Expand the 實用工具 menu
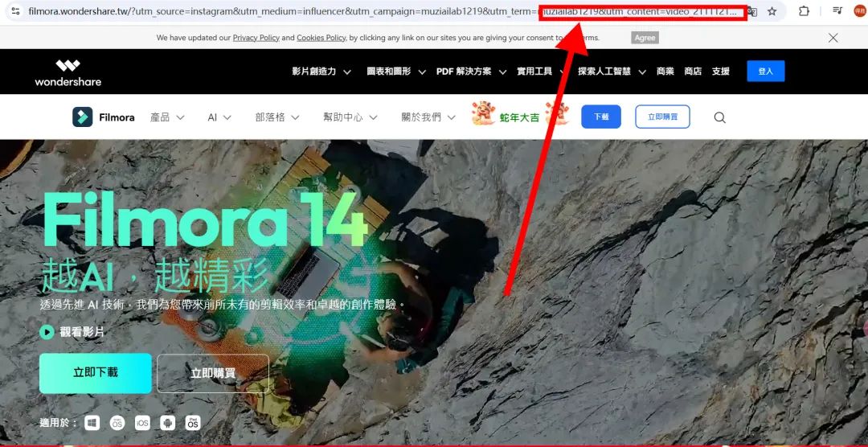Screen dimensions: 868x447 click(x=542, y=72)
